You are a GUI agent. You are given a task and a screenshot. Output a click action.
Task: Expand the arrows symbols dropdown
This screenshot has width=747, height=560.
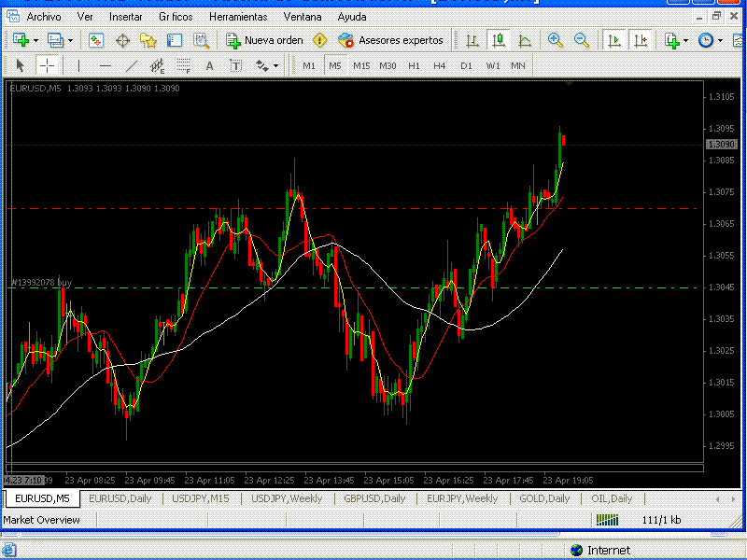click(x=275, y=65)
